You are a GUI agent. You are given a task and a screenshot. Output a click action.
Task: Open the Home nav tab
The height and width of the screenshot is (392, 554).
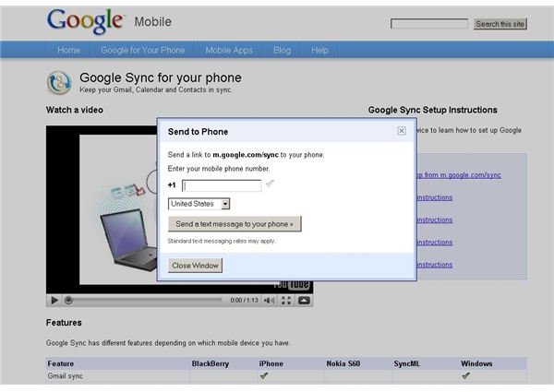pos(68,50)
